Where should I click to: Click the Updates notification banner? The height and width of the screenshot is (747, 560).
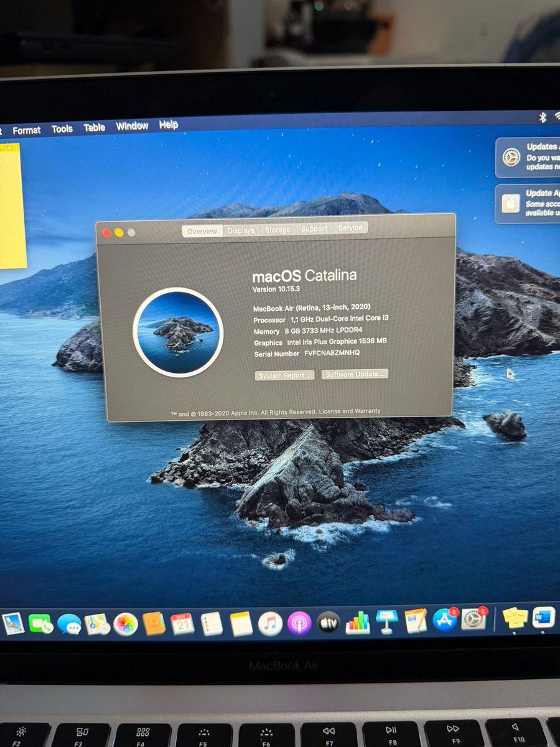point(528,157)
